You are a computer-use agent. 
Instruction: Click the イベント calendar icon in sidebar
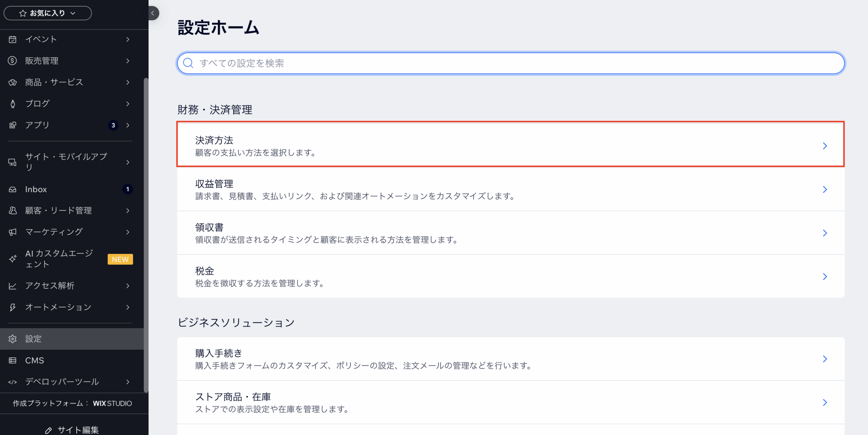(13, 39)
